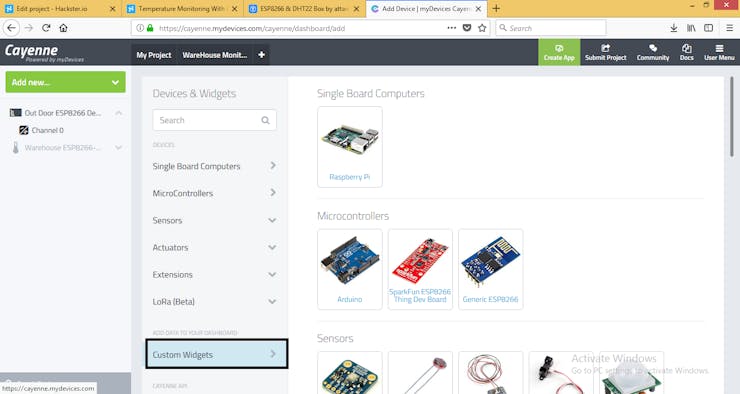Expand the Sensors category
The image size is (740, 394).
pos(214,220)
